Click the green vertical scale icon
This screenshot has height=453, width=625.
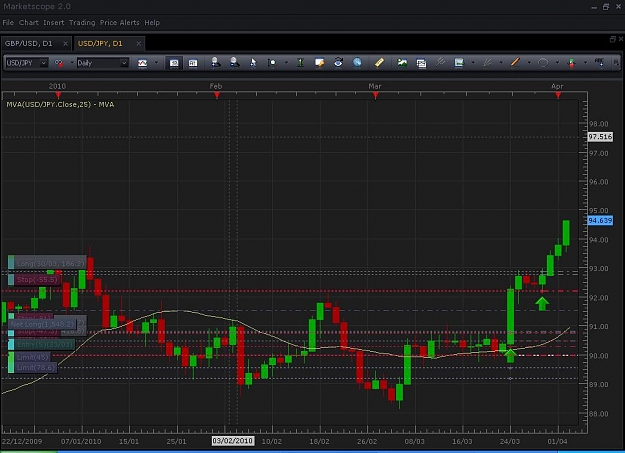coord(301,63)
